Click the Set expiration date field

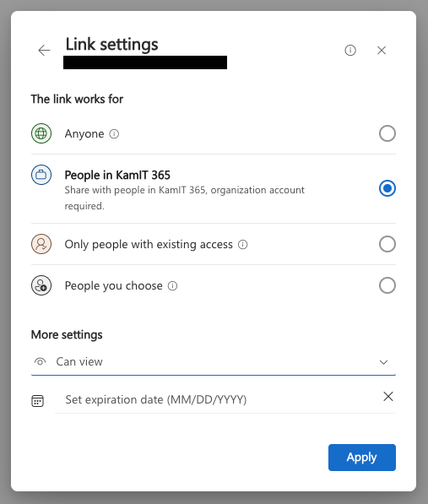217,399
